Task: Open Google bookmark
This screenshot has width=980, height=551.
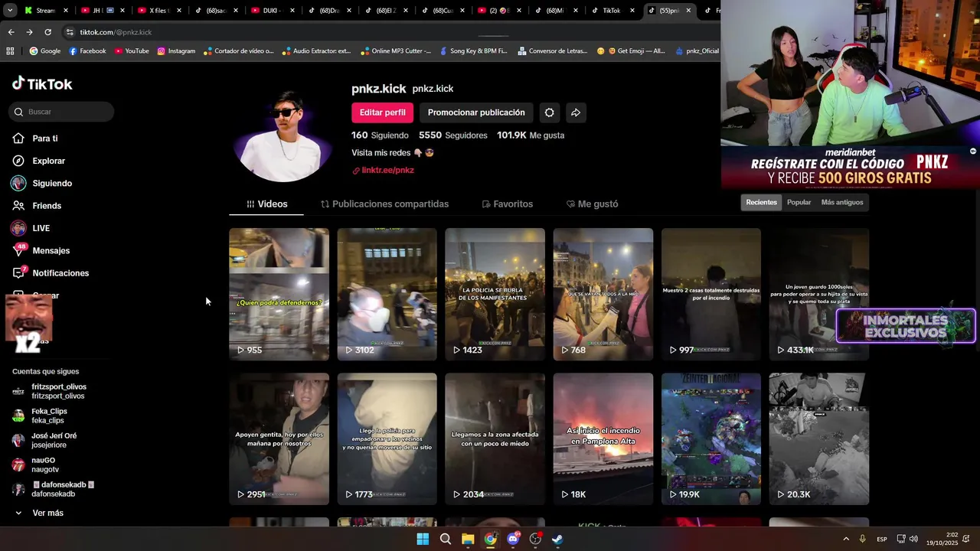Action: (x=44, y=51)
